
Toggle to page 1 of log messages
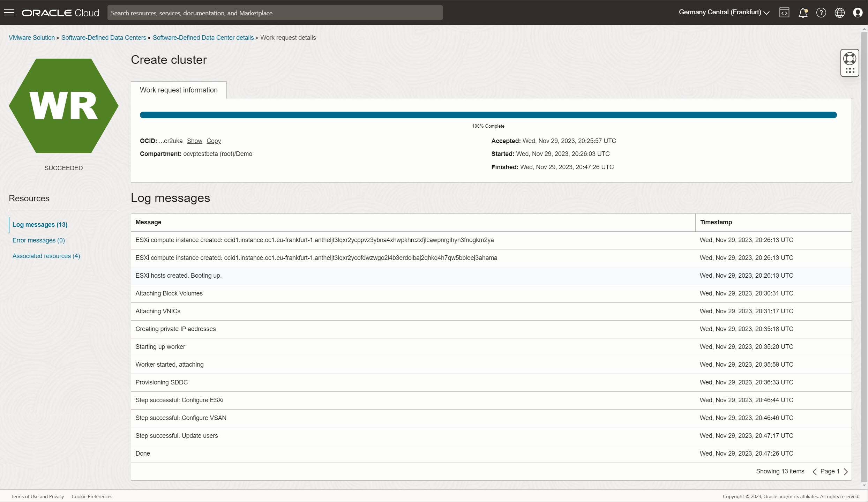pos(830,472)
